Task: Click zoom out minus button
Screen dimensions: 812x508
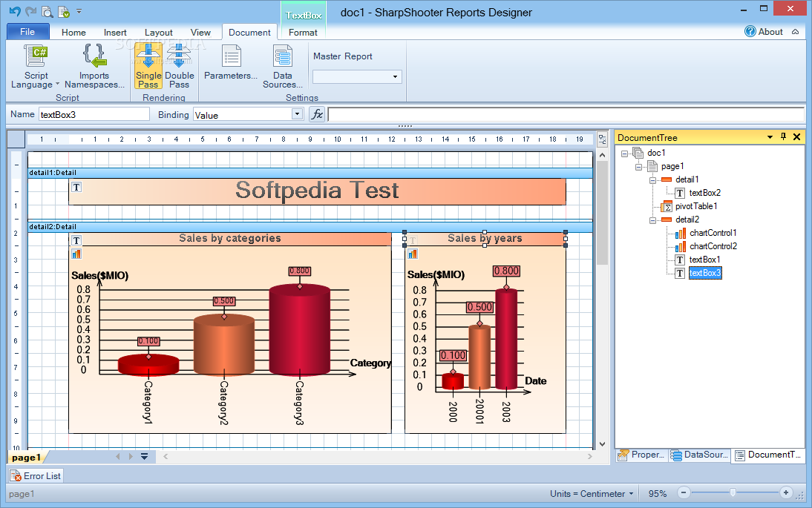Action: pos(684,492)
